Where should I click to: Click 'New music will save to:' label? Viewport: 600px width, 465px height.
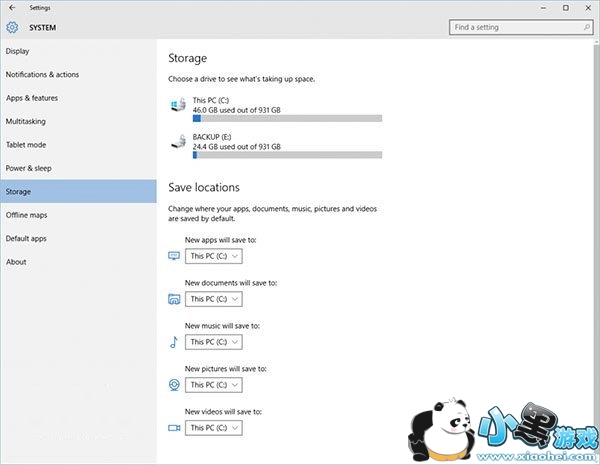coord(222,326)
